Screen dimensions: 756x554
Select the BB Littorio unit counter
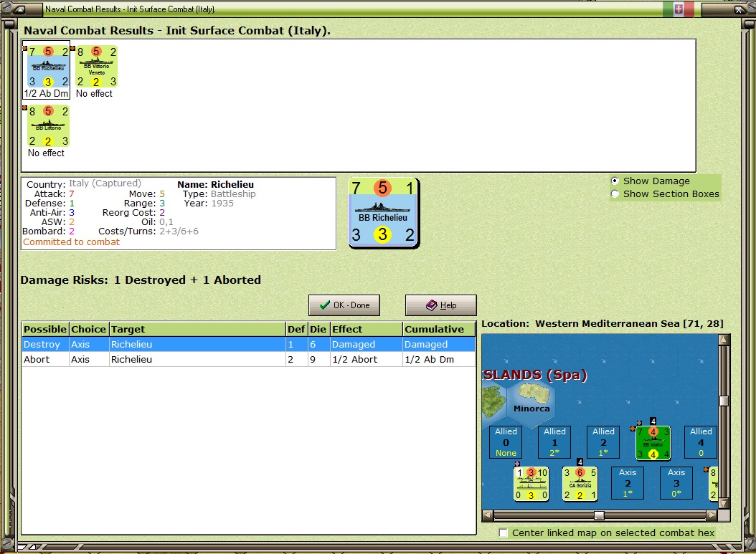click(48, 125)
